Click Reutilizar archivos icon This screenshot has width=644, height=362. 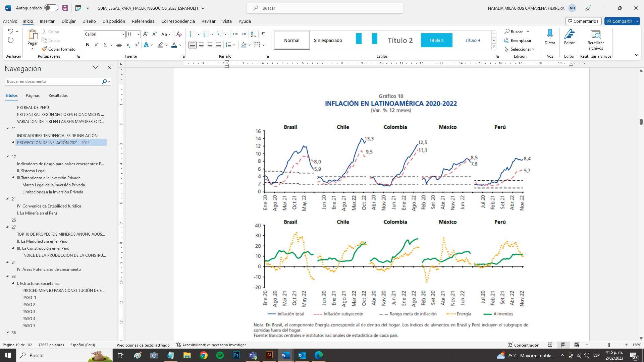(595, 35)
